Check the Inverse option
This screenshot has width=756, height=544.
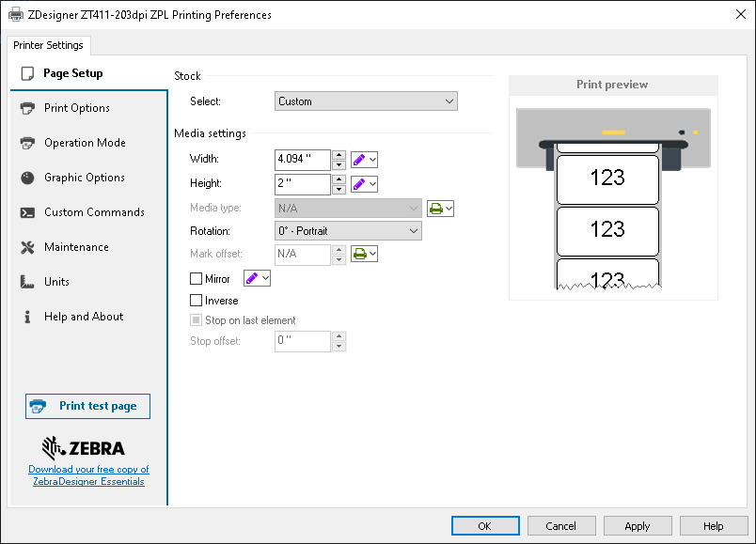196,301
